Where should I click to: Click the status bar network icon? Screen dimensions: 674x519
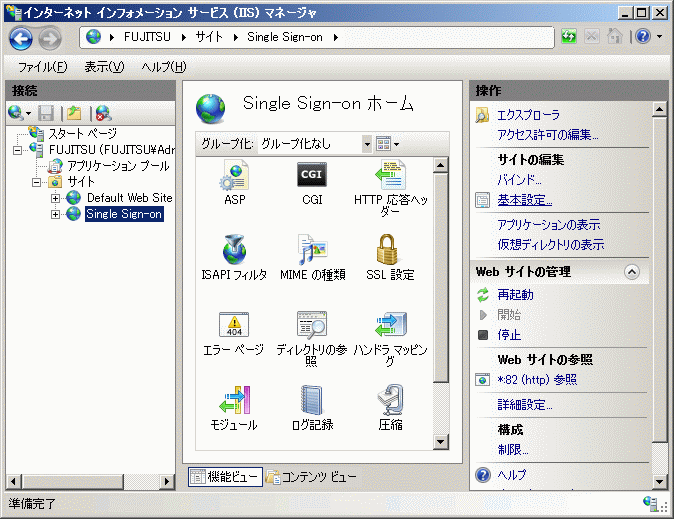650,503
